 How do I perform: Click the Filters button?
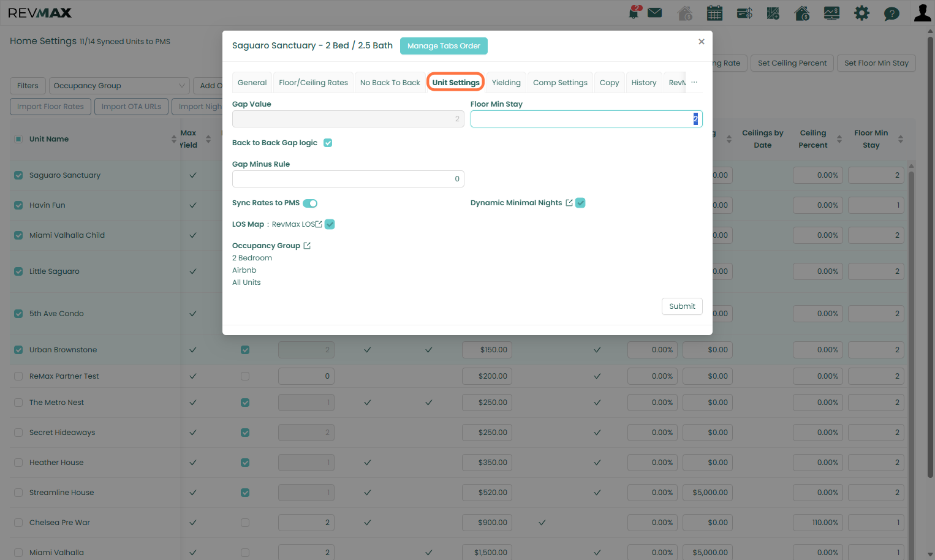coord(28,86)
